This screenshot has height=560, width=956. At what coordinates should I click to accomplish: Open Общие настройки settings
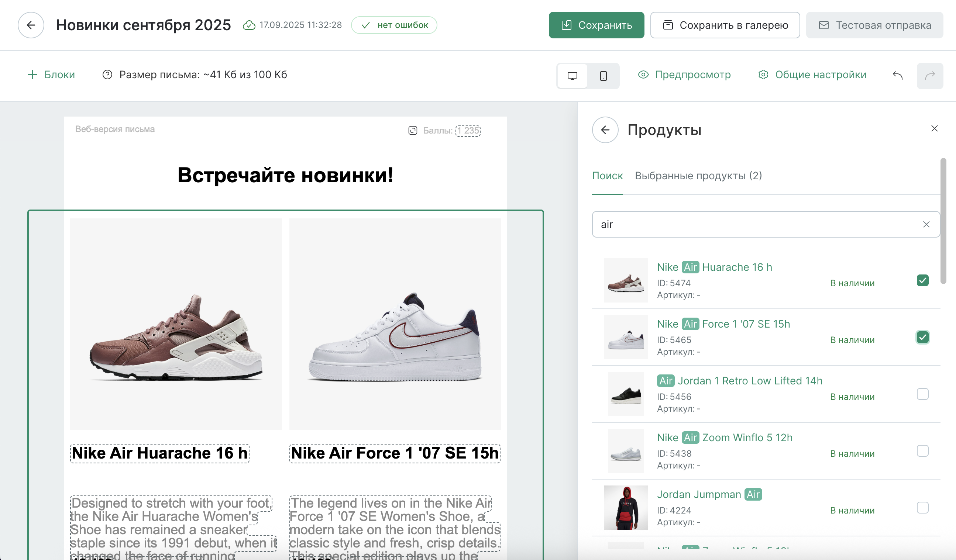coord(812,75)
